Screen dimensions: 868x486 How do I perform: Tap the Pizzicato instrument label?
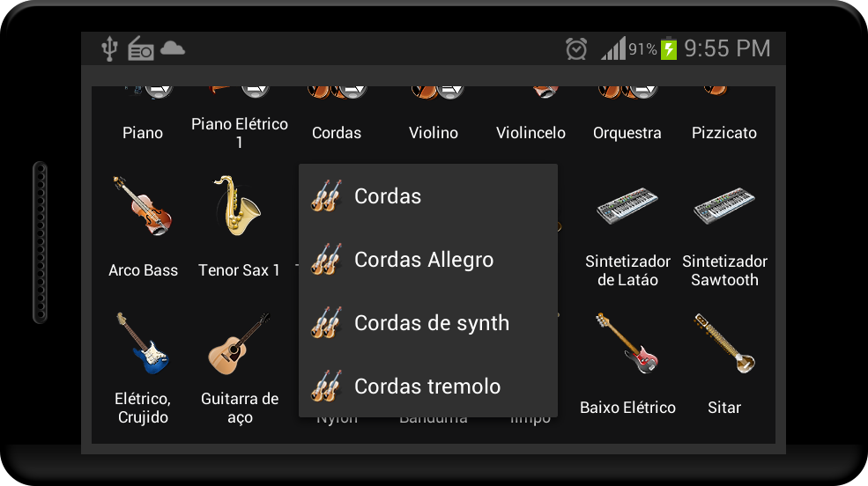coord(724,133)
